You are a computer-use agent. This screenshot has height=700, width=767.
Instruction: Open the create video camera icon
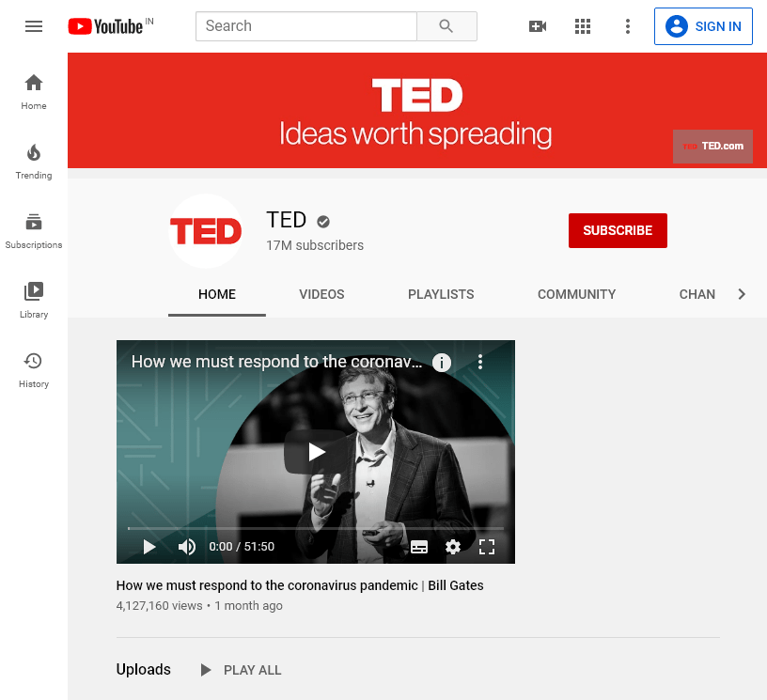click(x=538, y=26)
